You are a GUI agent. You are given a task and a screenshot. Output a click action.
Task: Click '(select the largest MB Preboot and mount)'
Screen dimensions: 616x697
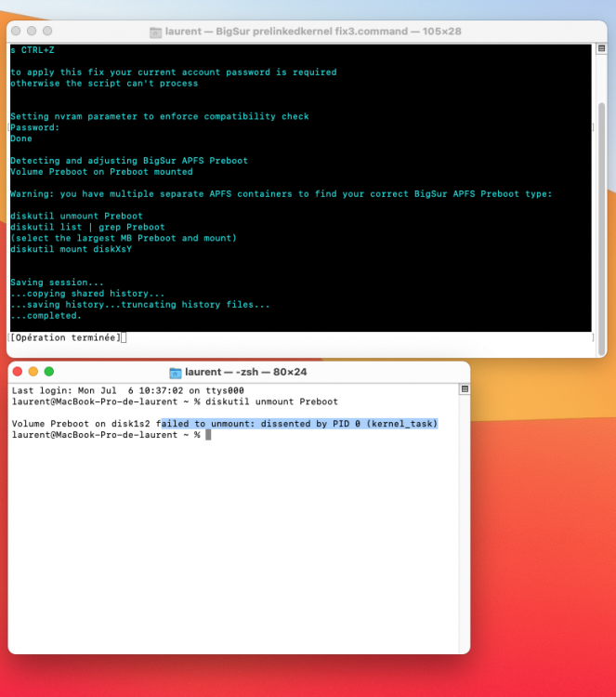click(x=124, y=238)
